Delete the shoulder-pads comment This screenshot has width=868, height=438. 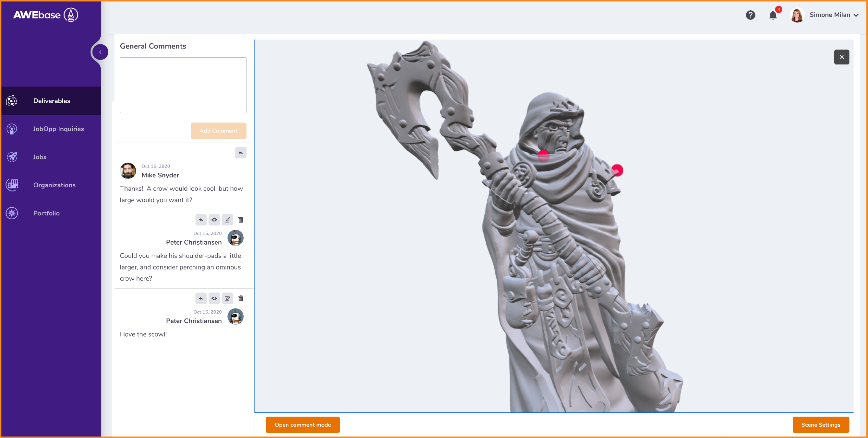click(x=241, y=220)
